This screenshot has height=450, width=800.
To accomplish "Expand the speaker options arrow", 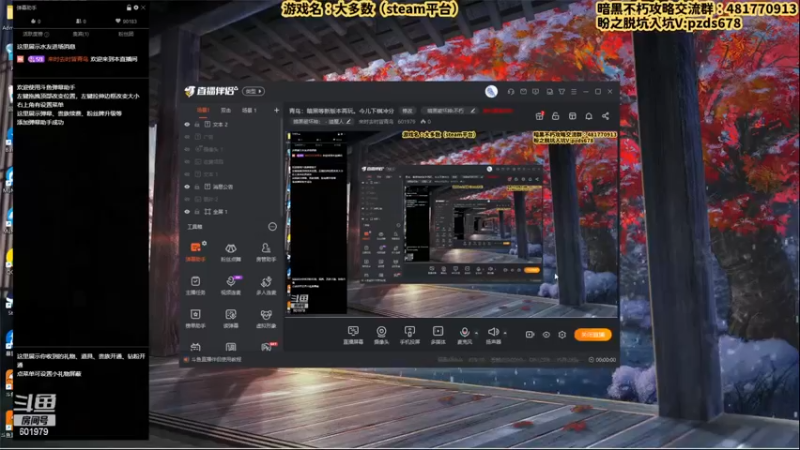I will tap(505, 333).
